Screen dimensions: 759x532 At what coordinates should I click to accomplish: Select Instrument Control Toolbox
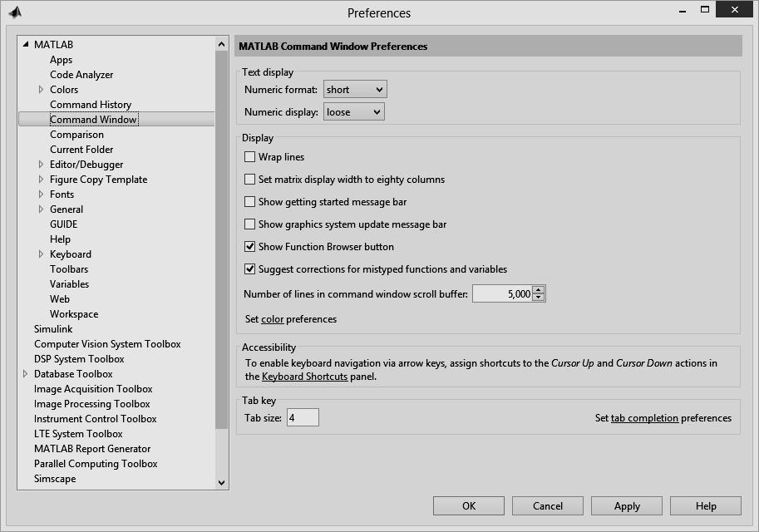(x=96, y=419)
